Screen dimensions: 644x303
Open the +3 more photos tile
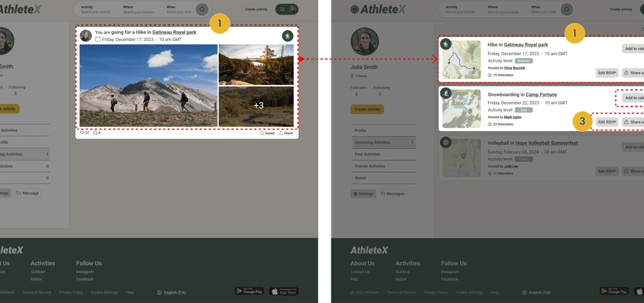[x=257, y=106]
